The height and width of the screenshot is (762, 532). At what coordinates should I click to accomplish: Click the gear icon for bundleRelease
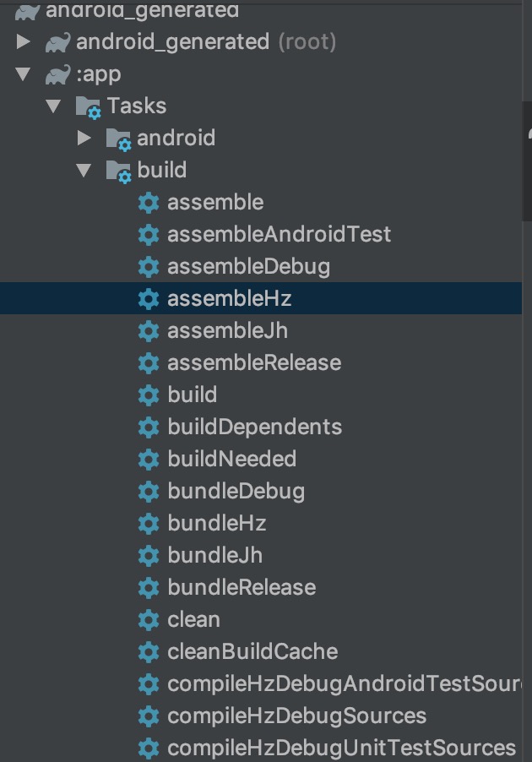coord(149,587)
